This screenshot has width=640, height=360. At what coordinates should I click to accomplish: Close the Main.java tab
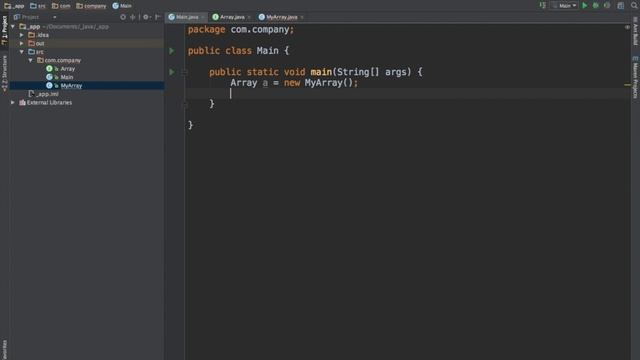(202, 17)
